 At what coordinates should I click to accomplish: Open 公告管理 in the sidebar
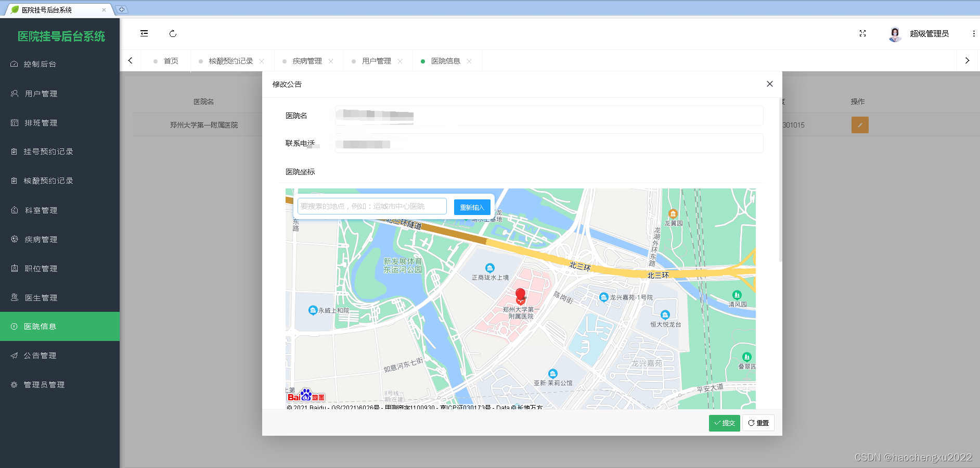[x=60, y=356]
